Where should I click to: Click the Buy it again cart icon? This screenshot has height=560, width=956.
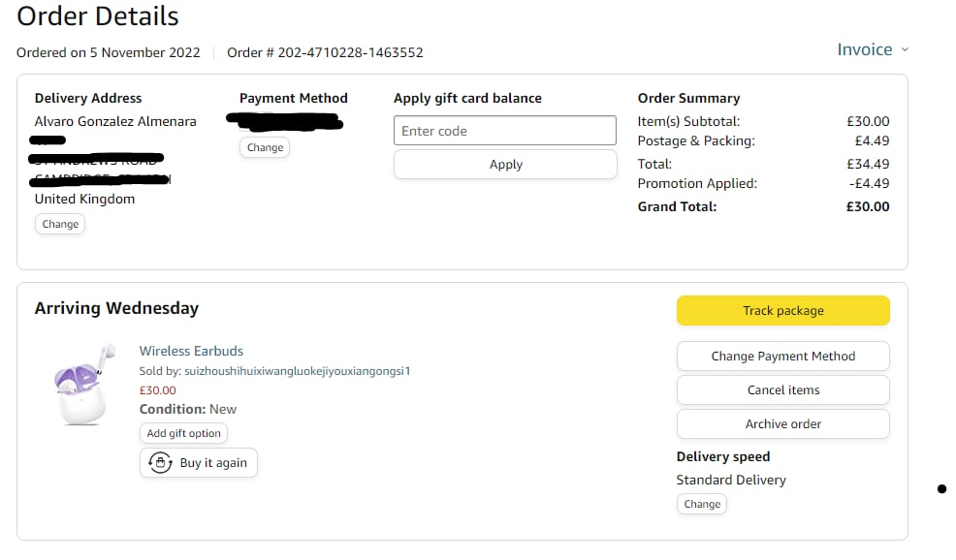point(160,463)
